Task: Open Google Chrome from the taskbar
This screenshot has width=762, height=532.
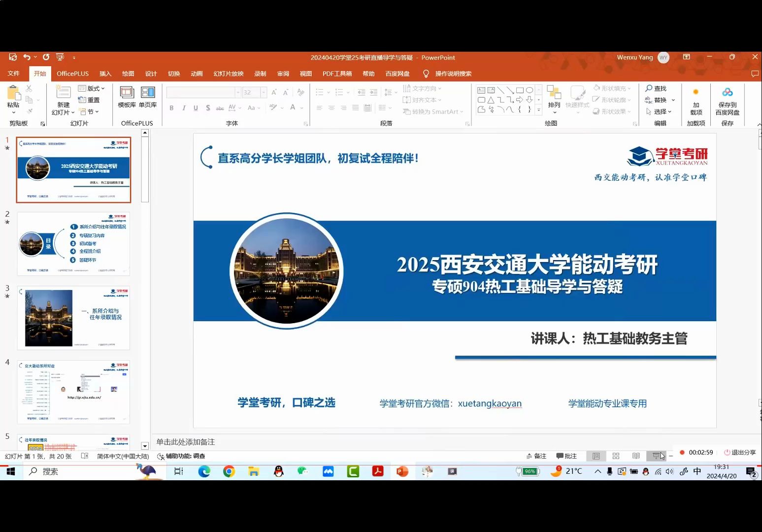Action: (x=229, y=471)
